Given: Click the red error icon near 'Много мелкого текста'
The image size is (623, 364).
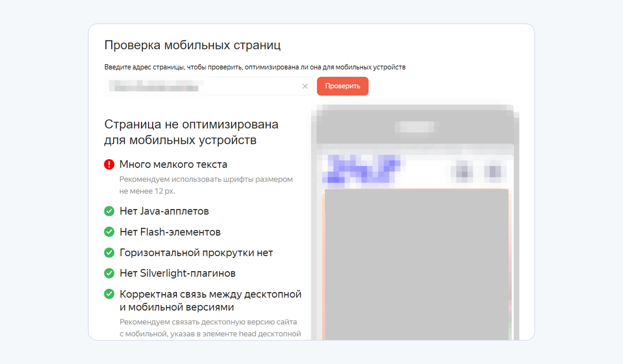Looking at the screenshot, I should (109, 164).
